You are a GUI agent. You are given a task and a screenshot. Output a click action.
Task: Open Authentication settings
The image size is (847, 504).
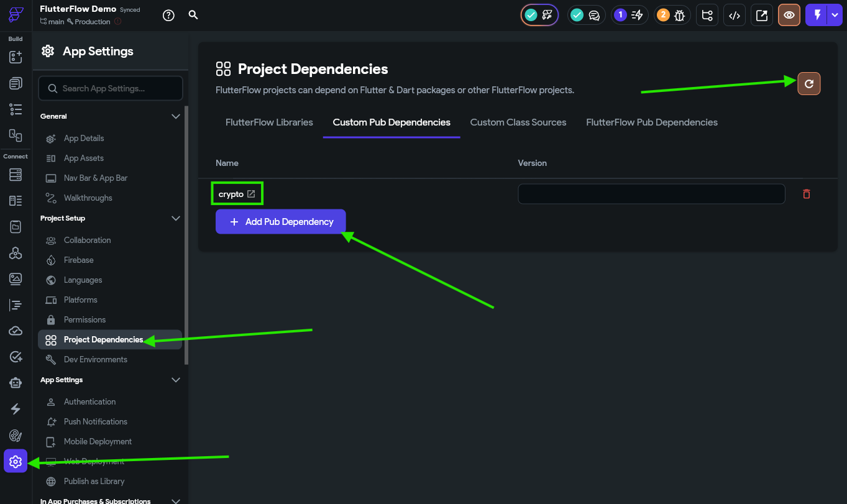pyautogui.click(x=111, y=401)
